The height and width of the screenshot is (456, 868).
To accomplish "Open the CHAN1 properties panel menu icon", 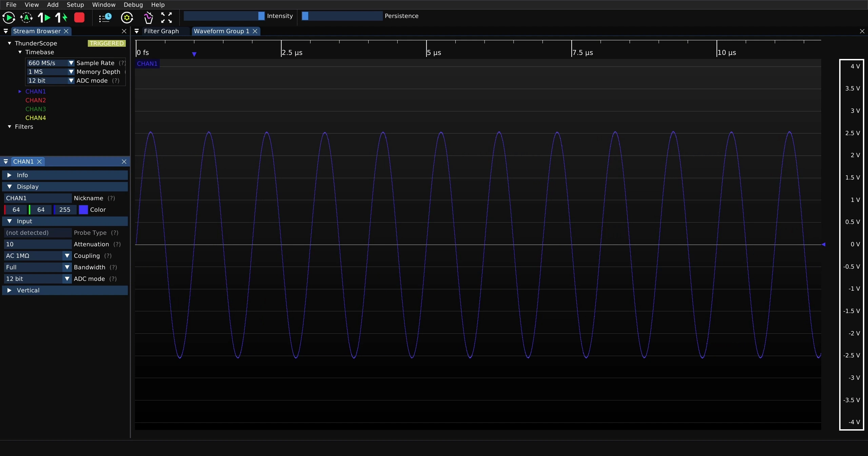I will (x=6, y=162).
